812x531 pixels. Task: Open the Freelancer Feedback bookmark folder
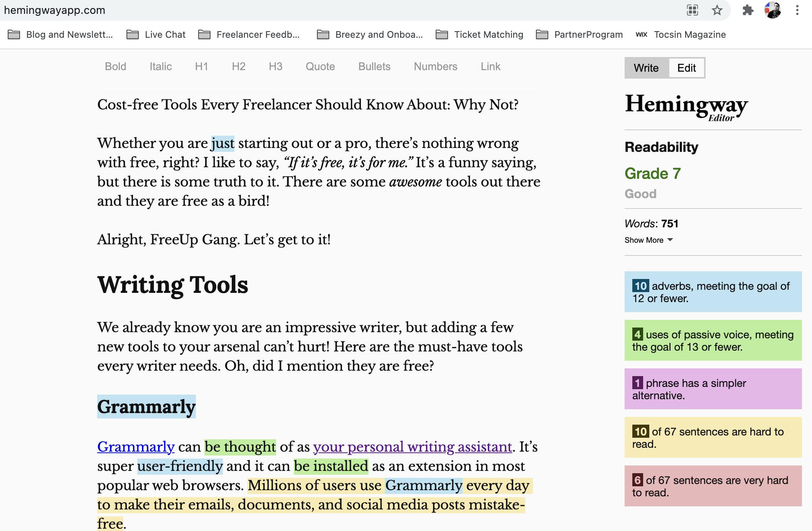(x=249, y=35)
